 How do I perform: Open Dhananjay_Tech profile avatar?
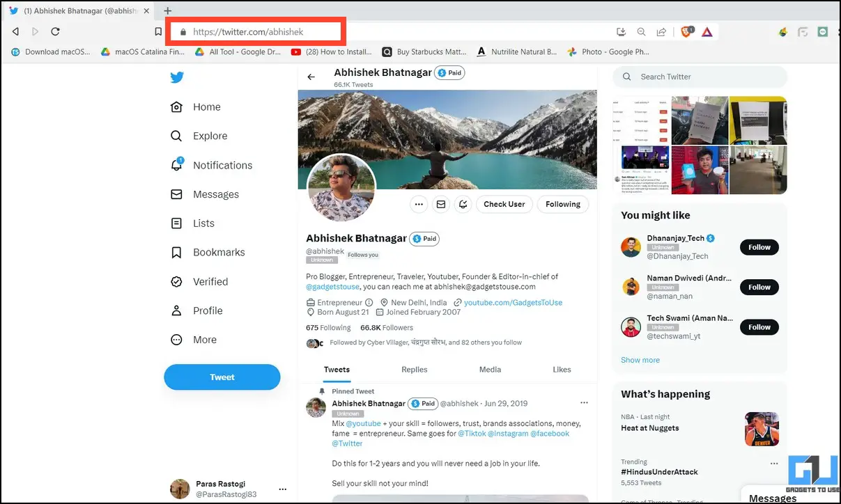[x=631, y=247]
